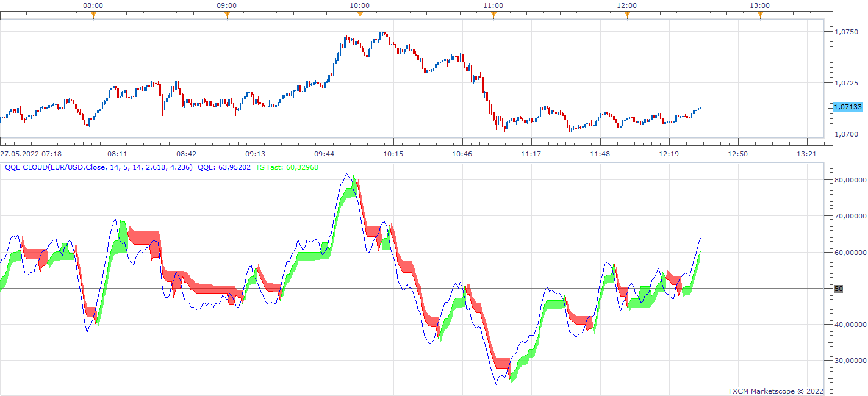This screenshot has width=868, height=396.
Task: Click the orange marker at 12:00
Action: pos(627,15)
